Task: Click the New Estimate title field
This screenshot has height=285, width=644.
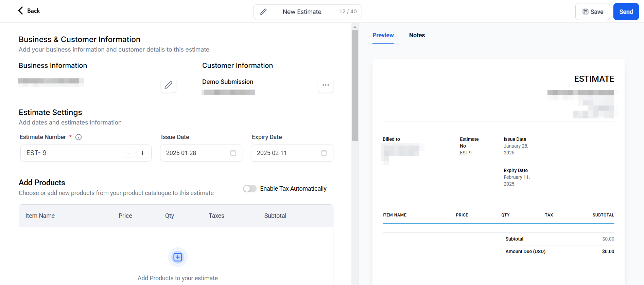Action: (x=302, y=12)
